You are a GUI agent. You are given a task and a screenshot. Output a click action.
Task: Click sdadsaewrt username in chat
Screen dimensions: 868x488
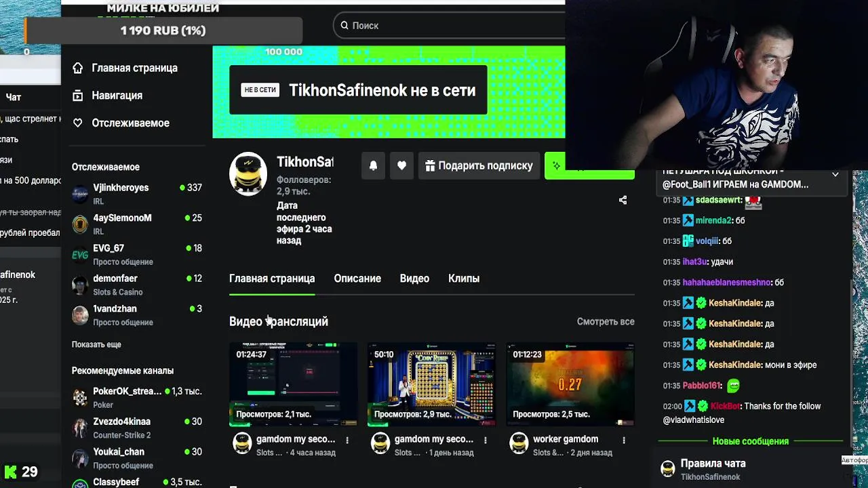click(718, 200)
